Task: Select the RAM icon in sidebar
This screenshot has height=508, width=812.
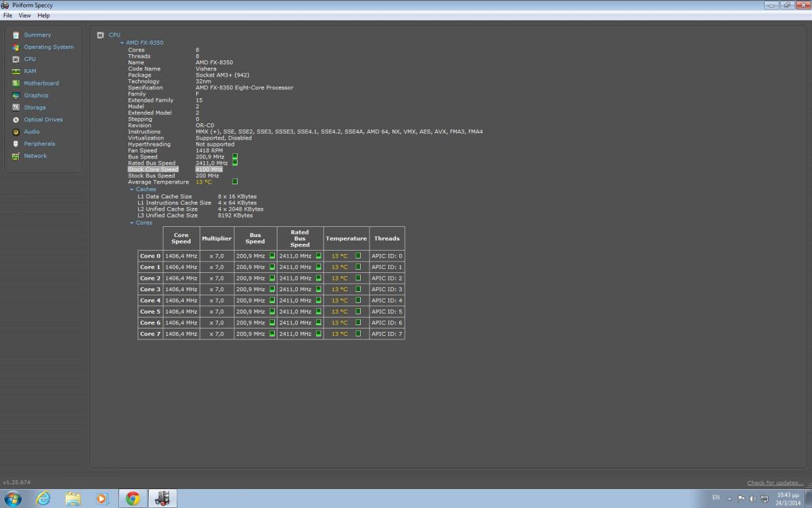Action: point(16,71)
